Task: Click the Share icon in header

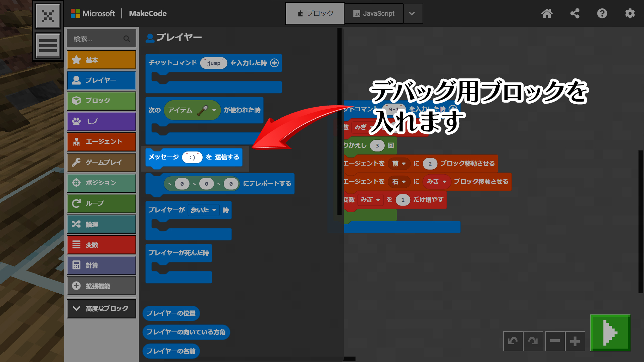Action: coord(575,13)
